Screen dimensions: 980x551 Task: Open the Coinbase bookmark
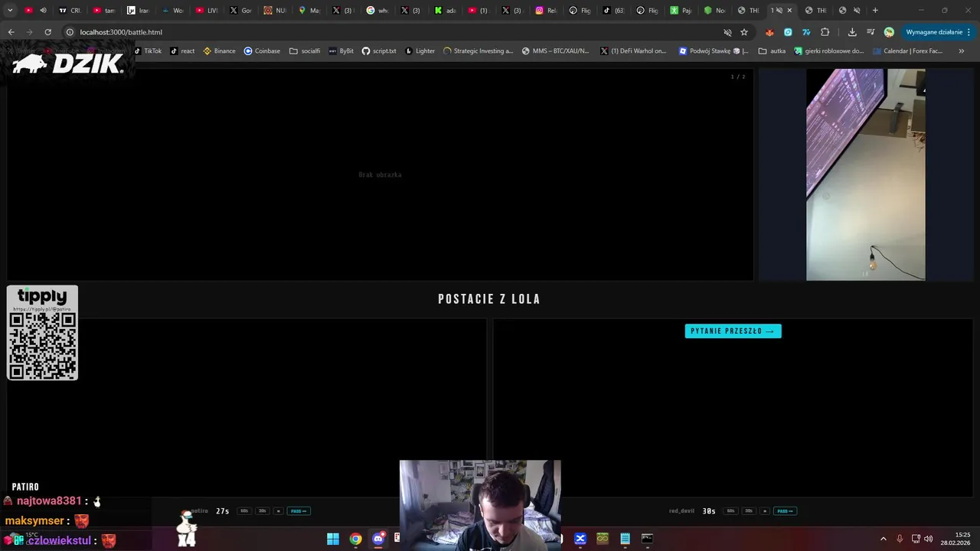pos(262,51)
